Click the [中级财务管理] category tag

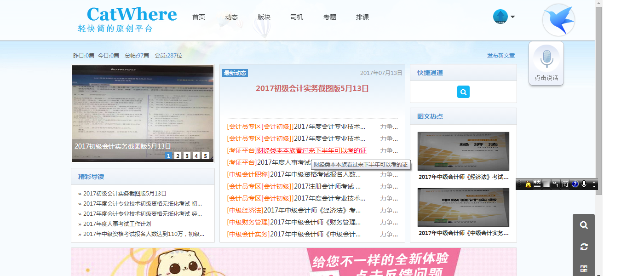pyautogui.click(x=248, y=222)
